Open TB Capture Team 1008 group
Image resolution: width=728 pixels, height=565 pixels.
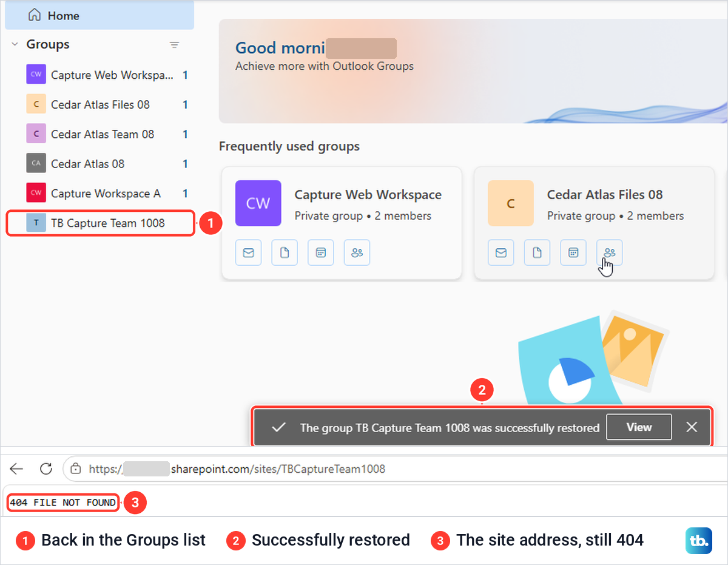(x=99, y=223)
